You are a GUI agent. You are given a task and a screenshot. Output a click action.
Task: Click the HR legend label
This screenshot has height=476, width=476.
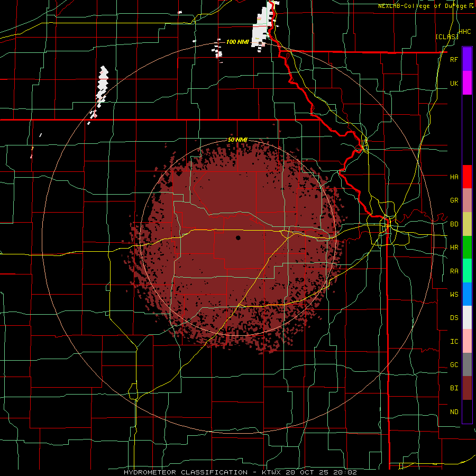pos(454,248)
